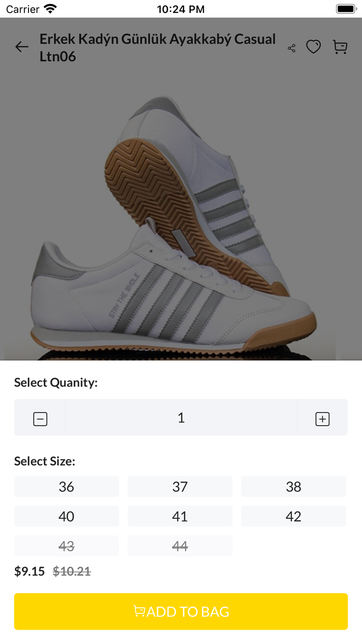Click the quantity value field
Viewport: 362px width, 644px height.
[181, 417]
